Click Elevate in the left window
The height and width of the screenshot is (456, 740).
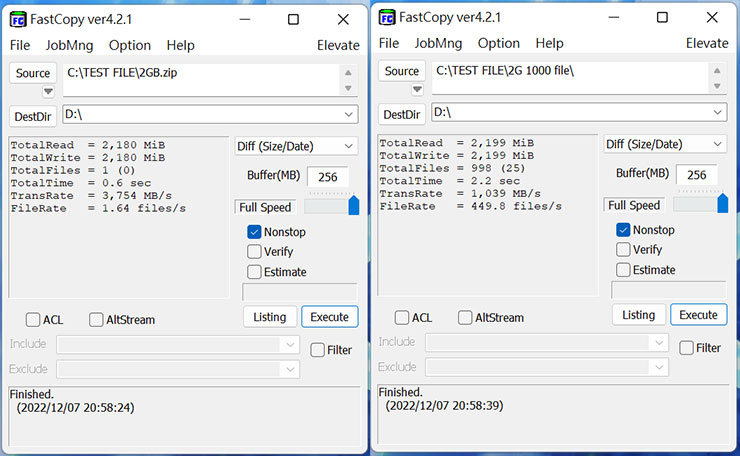coord(338,45)
